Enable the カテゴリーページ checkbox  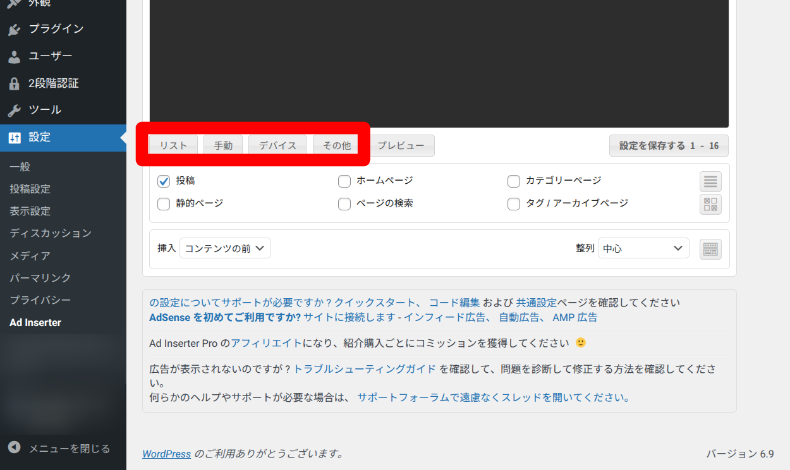pyautogui.click(x=513, y=181)
